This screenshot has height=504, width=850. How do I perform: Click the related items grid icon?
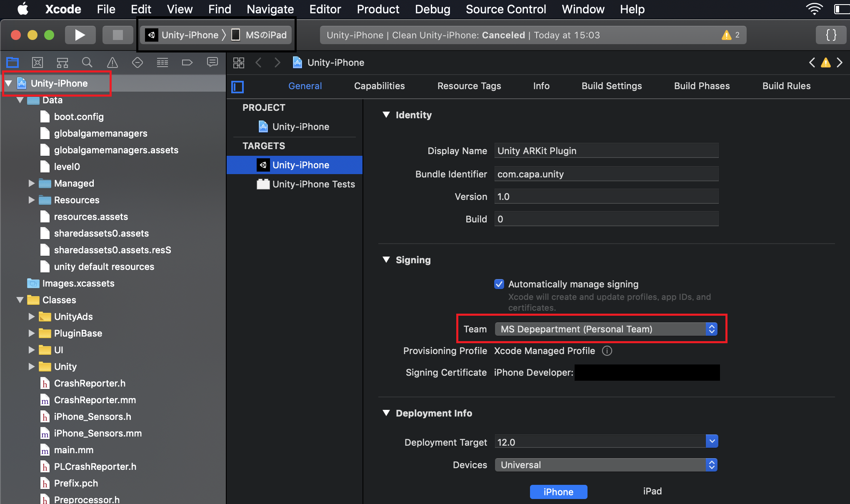pyautogui.click(x=239, y=62)
